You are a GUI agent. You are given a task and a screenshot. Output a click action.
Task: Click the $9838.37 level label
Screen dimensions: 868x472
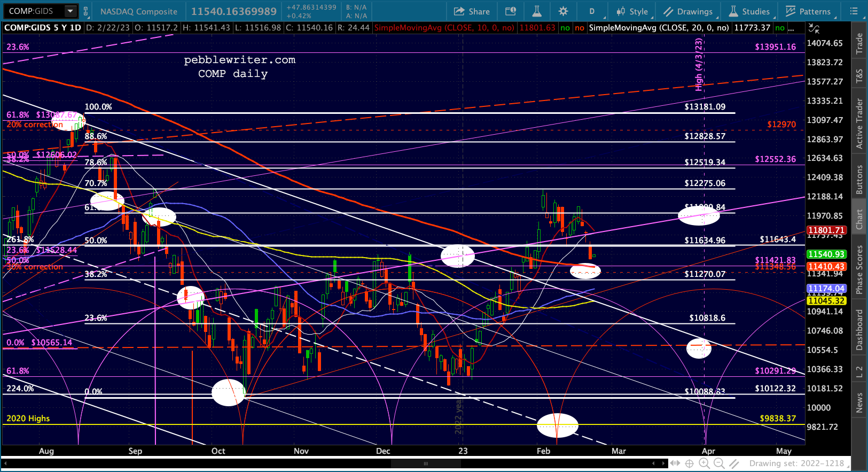click(x=778, y=419)
